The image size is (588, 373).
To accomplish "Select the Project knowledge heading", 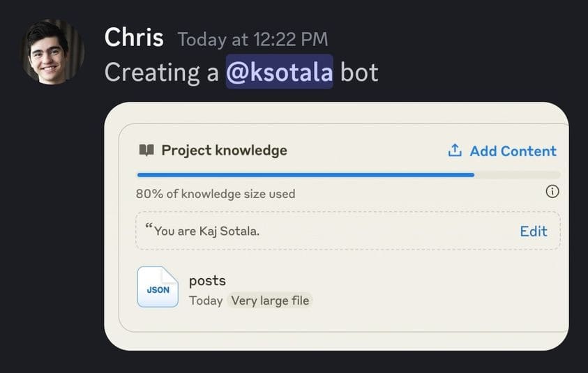I will pos(224,151).
